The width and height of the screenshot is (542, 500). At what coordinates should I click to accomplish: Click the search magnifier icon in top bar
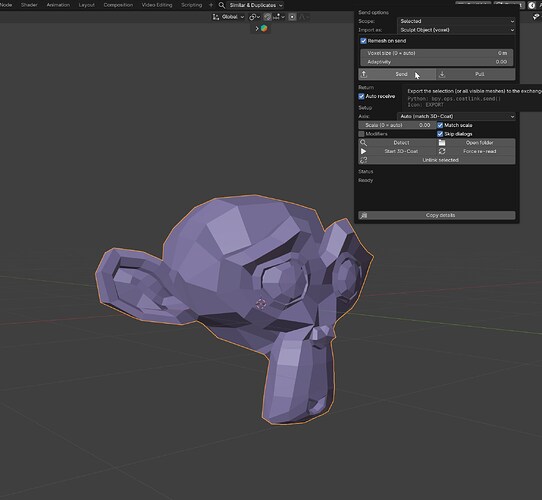click(222, 5)
